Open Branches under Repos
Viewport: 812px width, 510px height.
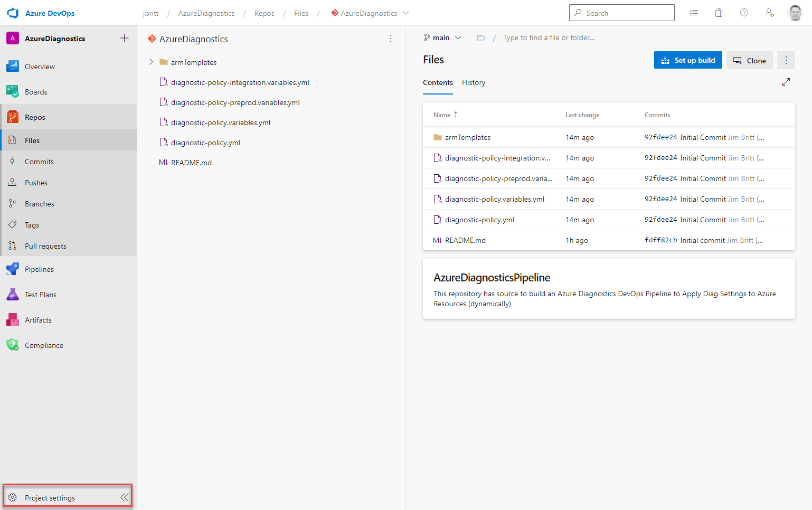point(68,204)
